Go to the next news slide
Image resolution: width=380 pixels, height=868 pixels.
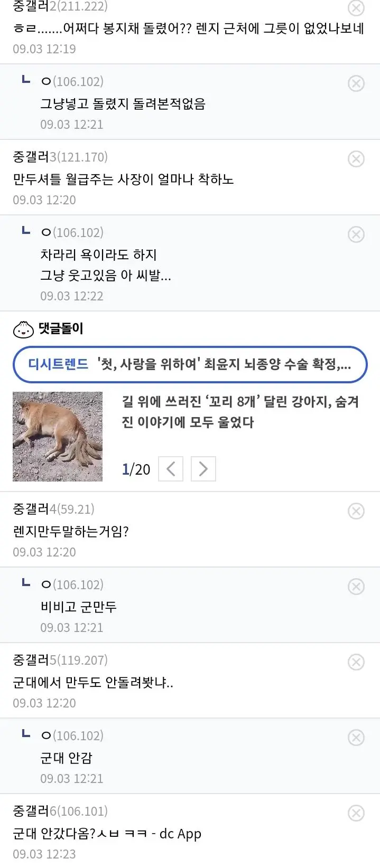[x=203, y=469]
